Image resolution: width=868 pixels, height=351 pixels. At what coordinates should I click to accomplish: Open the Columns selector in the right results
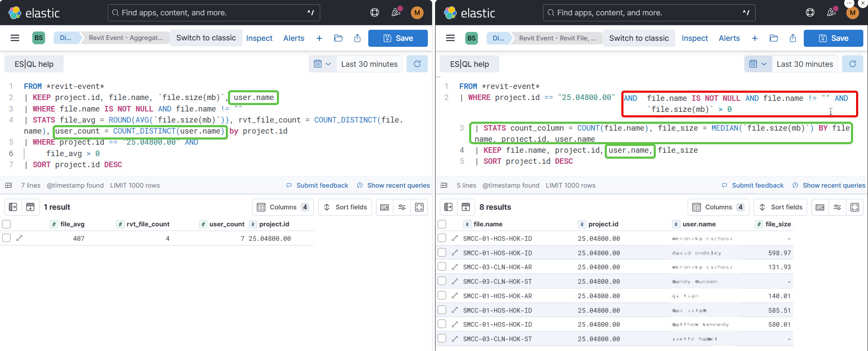click(x=719, y=207)
